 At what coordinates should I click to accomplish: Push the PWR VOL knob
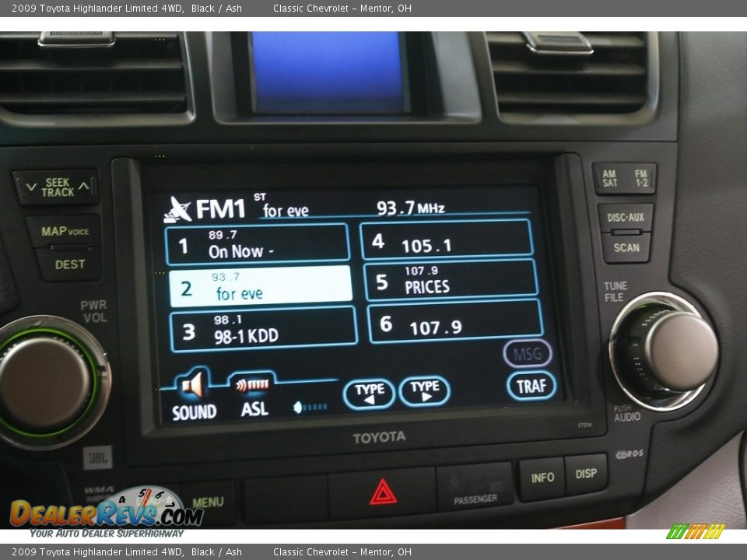coord(47,383)
